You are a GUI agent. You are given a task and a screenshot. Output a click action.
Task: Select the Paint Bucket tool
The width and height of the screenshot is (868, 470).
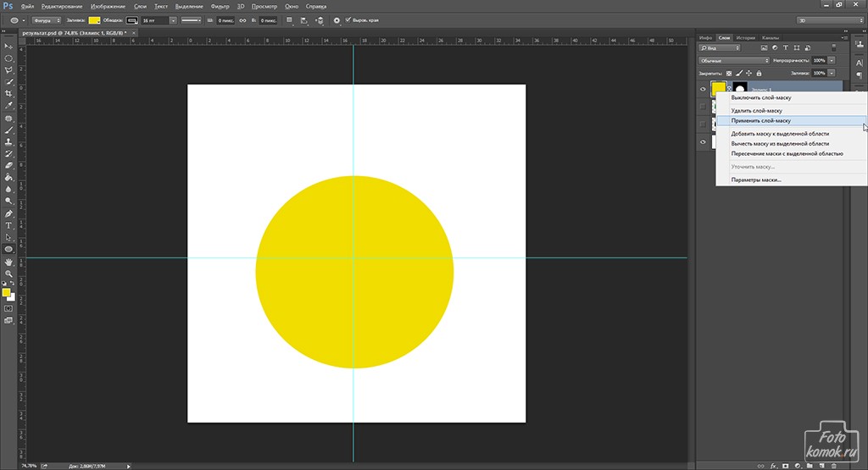tap(8, 178)
